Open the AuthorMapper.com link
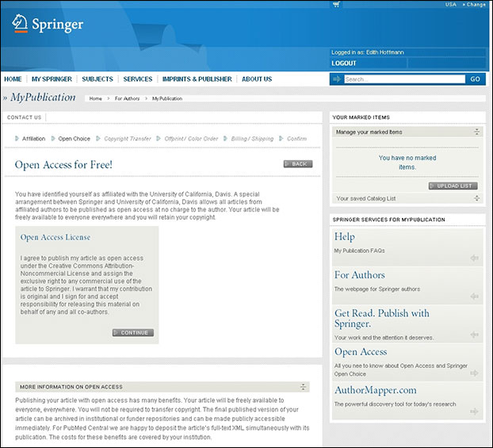 [x=376, y=390]
